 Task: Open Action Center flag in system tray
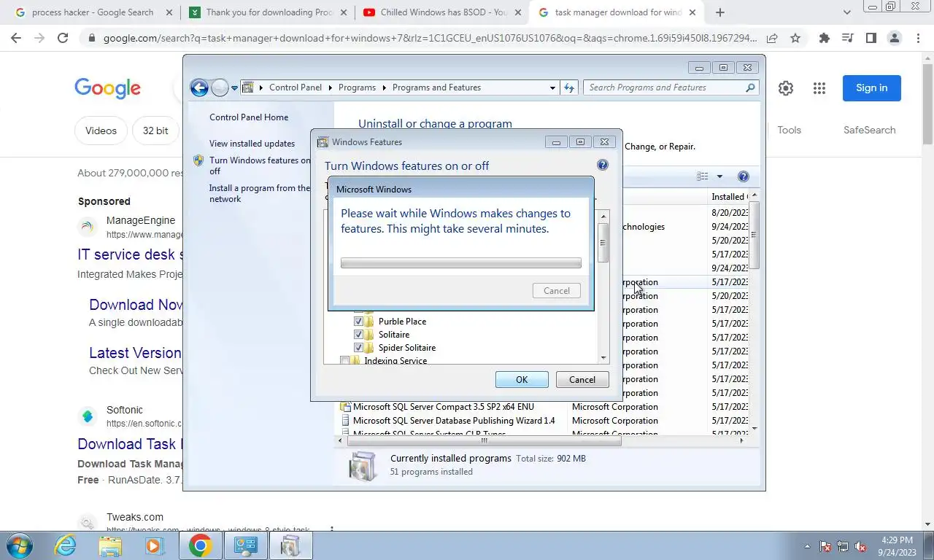826,546
